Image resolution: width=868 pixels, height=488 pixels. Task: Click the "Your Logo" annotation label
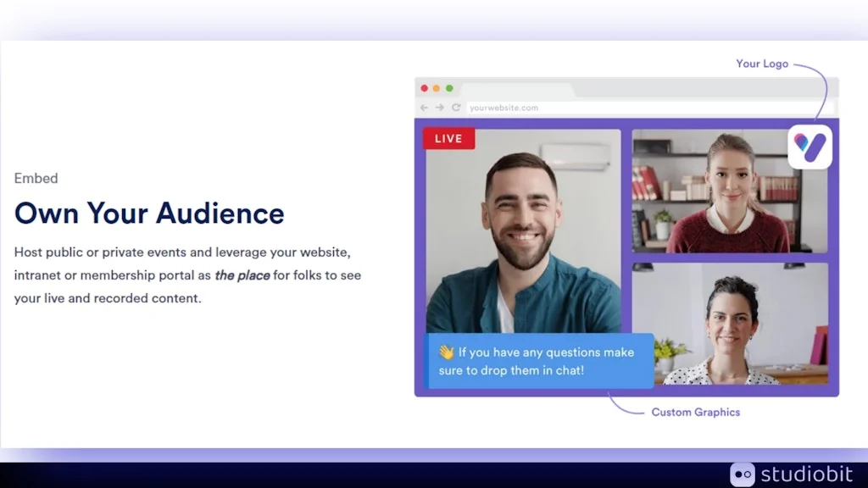point(761,64)
